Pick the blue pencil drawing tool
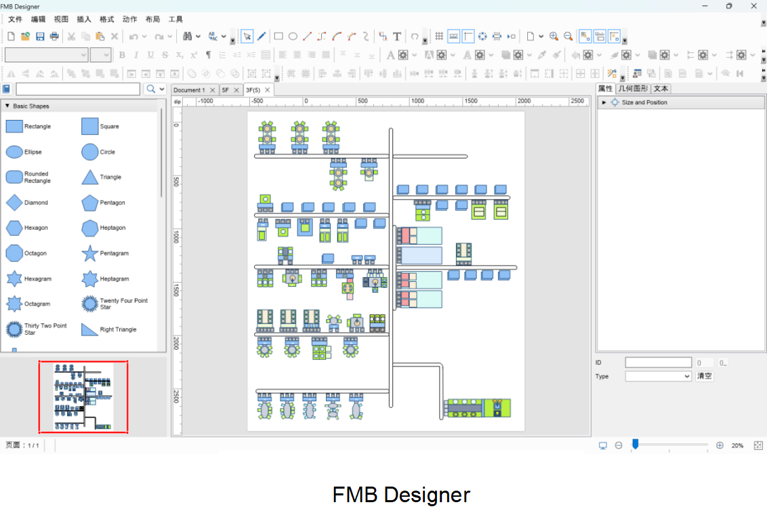Viewport: 767px width, 532px height. (262, 36)
